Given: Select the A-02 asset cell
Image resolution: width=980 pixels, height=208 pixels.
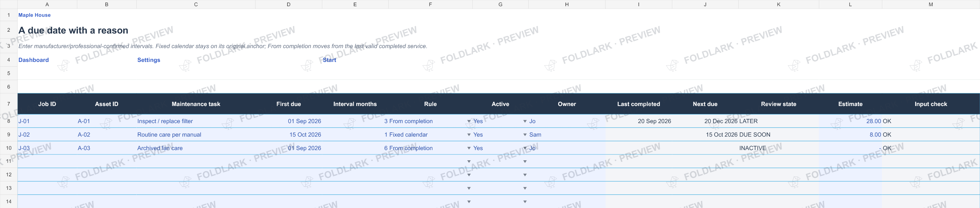Looking at the screenshot, I should click(x=106, y=135).
